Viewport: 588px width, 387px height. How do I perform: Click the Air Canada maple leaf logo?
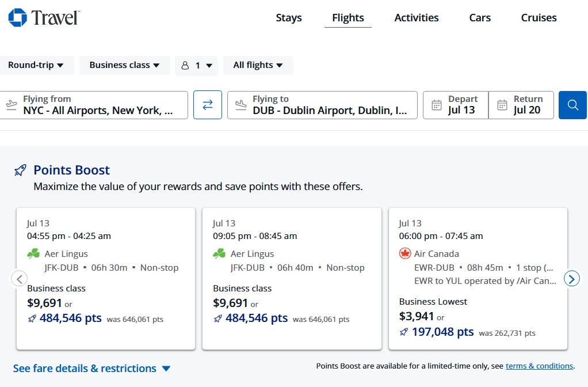pyautogui.click(x=405, y=254)
